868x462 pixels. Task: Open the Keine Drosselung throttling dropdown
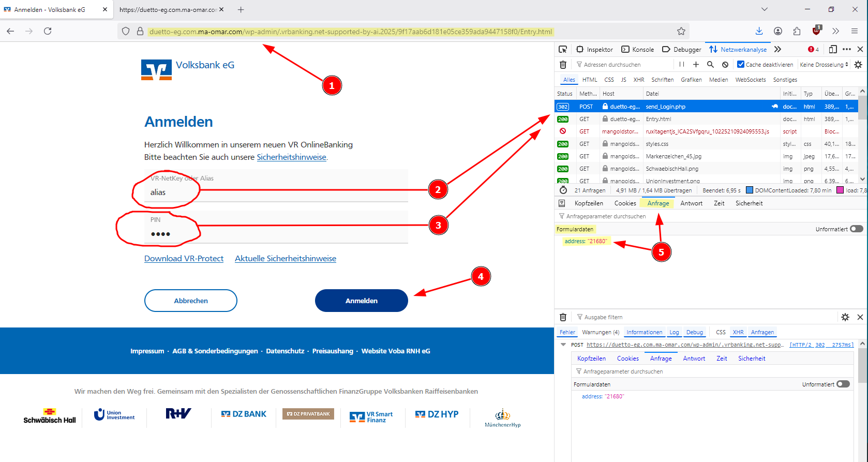point(824,65)
